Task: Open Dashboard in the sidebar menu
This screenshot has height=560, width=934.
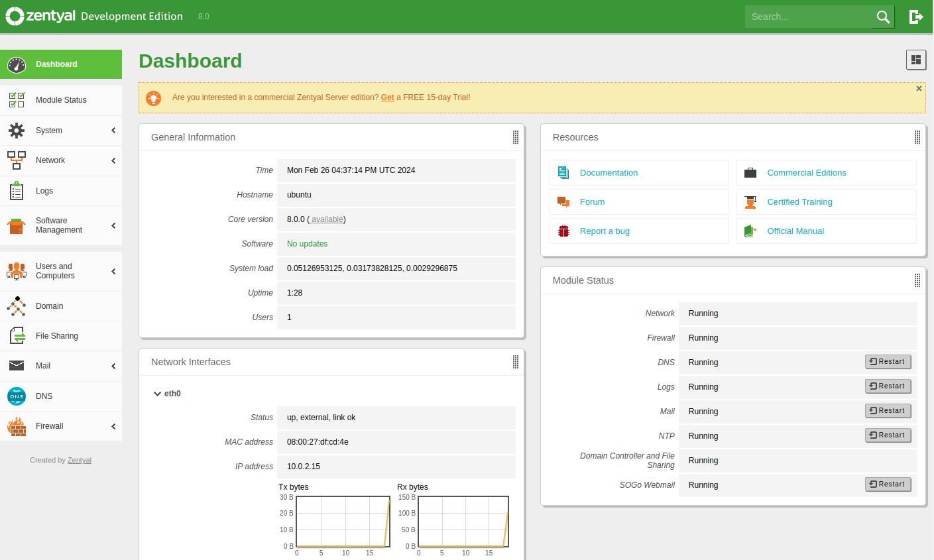Action: tap(61, 64)
